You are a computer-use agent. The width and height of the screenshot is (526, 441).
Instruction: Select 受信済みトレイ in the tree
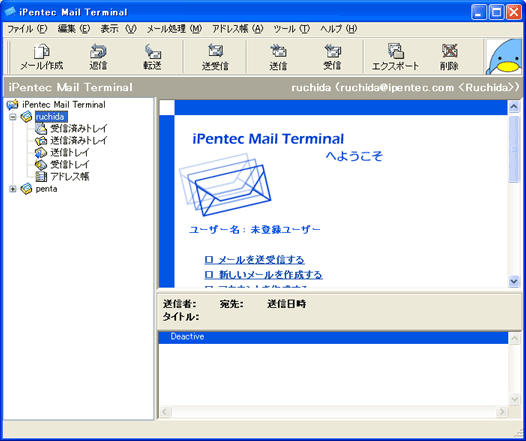79,128
